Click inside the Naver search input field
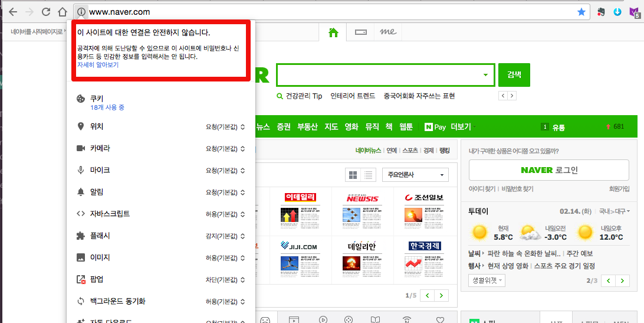Image resolution: width=644 pixels, height=323 pixels. 380,75
